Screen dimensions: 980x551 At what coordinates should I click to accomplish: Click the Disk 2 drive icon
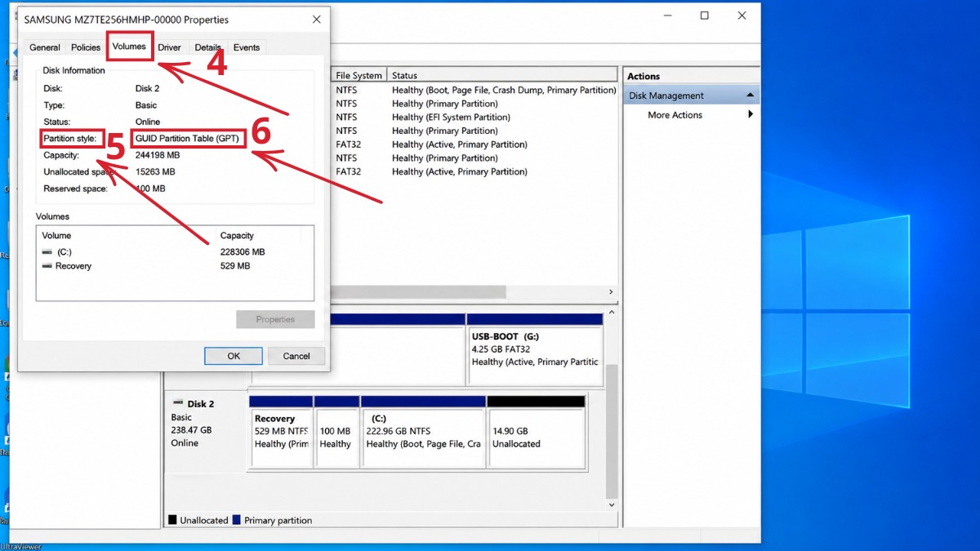coord(177,404)
